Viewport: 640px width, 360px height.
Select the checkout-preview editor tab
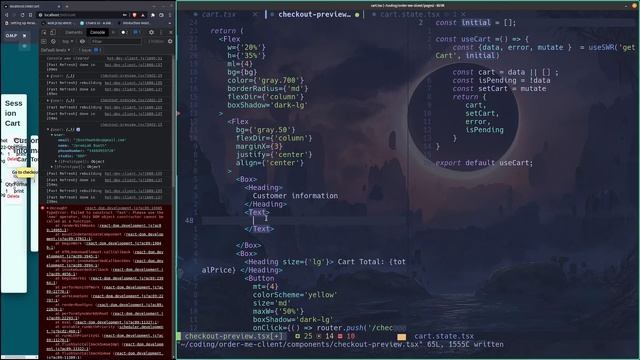(314, 14)
